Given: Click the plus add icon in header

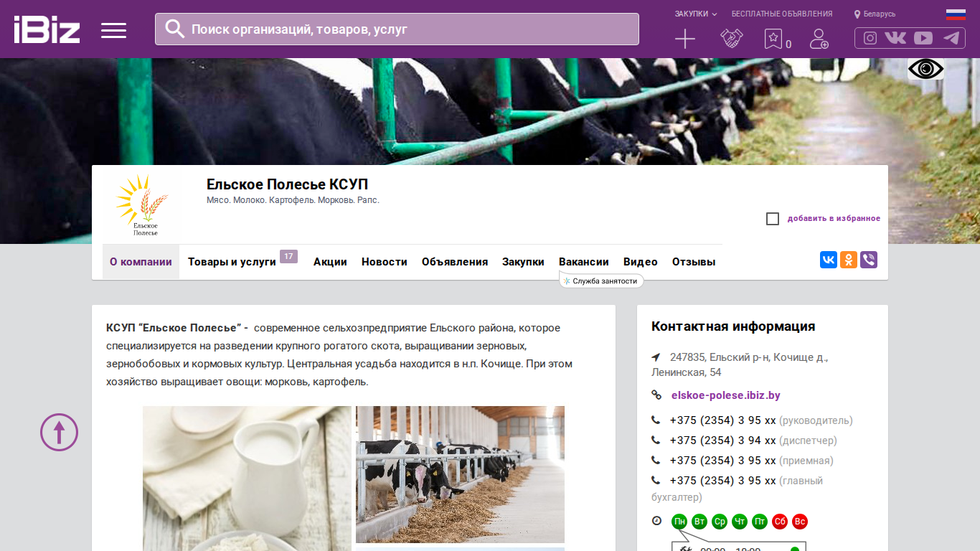Looking at the screenshot, I should (685, 39).
